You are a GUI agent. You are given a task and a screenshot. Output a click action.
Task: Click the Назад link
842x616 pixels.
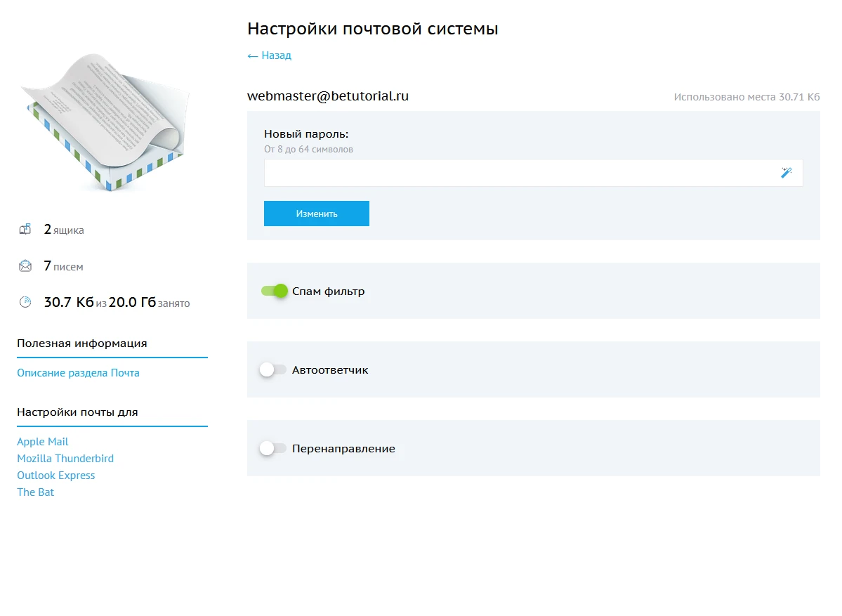point(275,55)
